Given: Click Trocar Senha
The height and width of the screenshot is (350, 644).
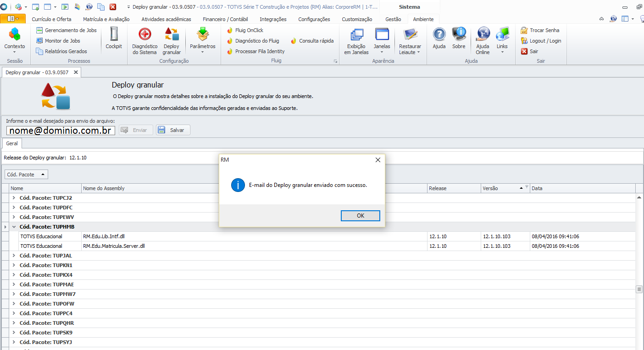Looking at the screenshot, I should coord(540,30).
